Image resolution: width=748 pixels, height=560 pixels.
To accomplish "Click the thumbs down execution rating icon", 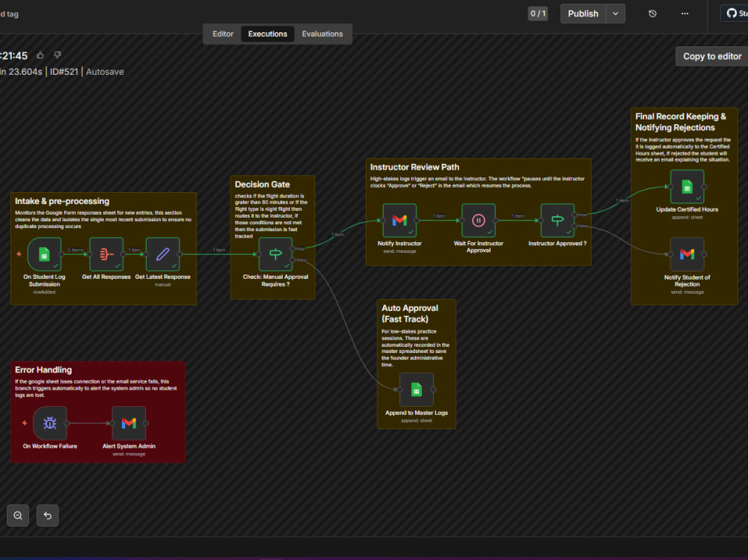I will pos(58,55).
